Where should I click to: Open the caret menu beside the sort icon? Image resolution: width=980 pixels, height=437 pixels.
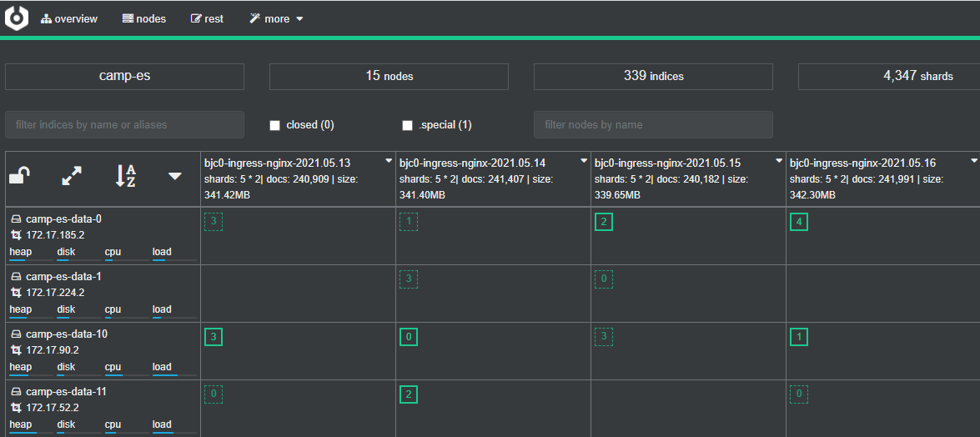coord(175,175)
